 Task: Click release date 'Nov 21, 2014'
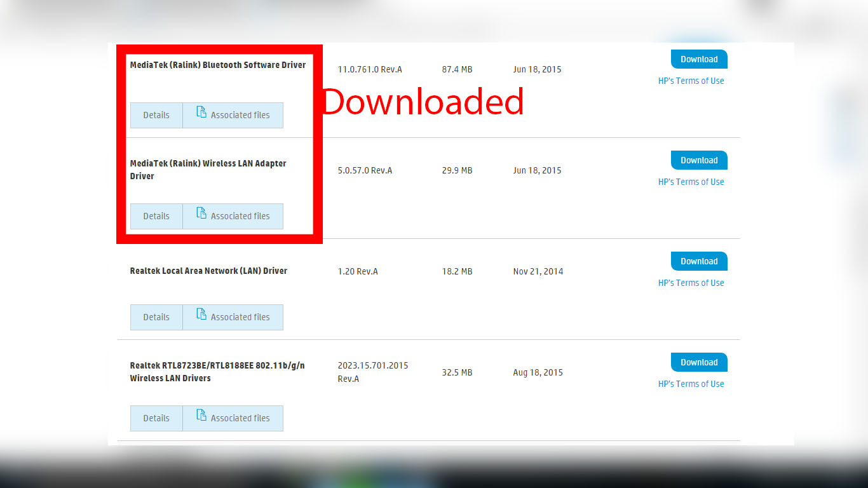(x=538, y=271)
